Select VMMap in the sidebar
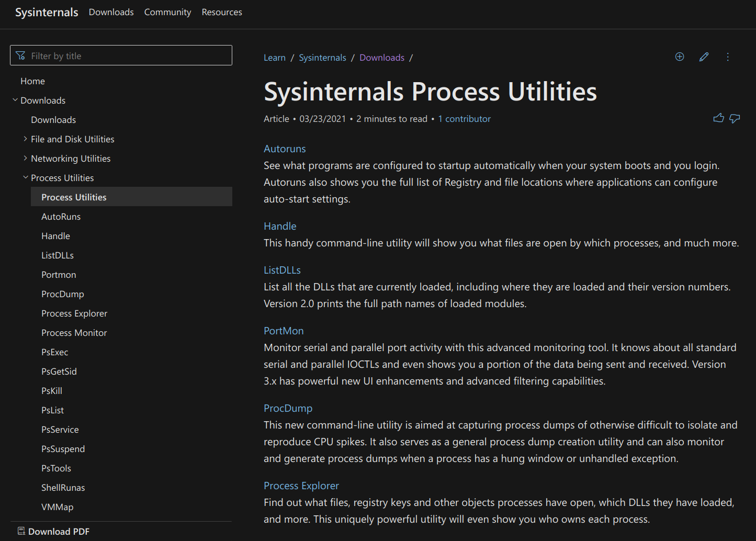Screen dimensions: 756x541 [58, 507]
